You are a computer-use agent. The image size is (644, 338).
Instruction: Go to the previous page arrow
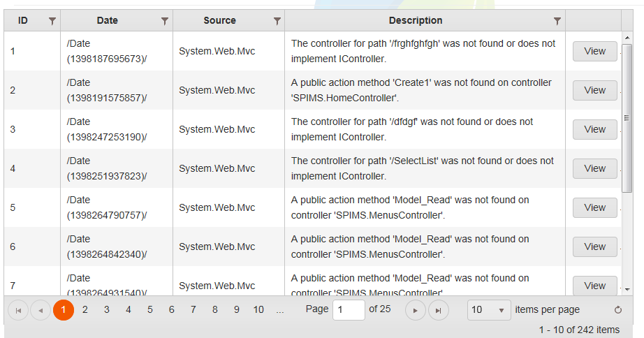coord(41,310)
